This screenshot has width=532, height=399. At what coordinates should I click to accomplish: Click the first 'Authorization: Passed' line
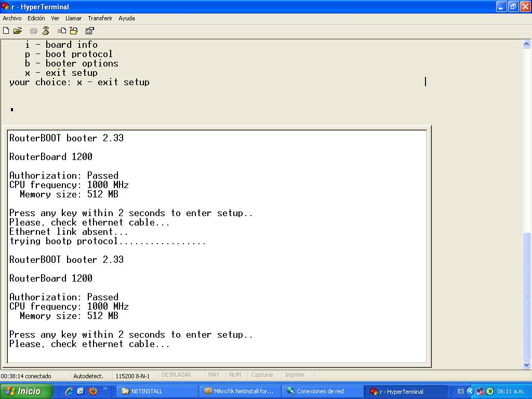click(x=64, y=175)
